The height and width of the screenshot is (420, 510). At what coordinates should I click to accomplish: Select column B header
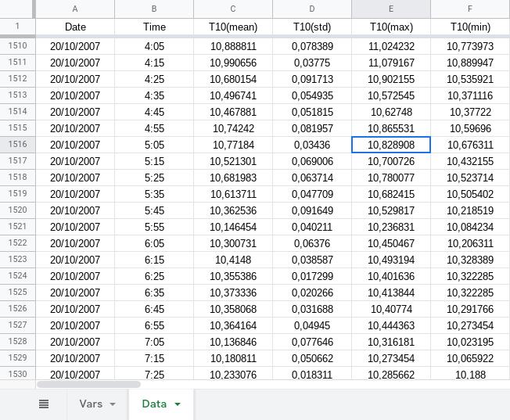click(154, 9)
